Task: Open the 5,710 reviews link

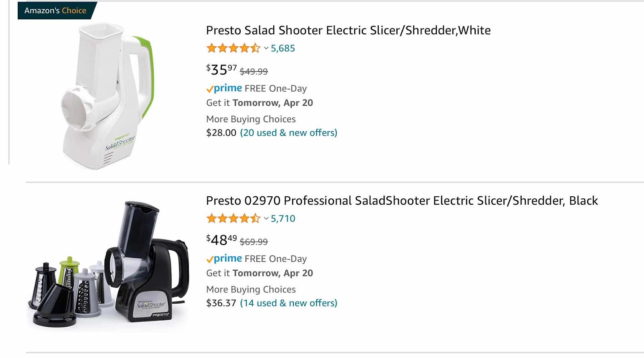Action: point(283,219)
